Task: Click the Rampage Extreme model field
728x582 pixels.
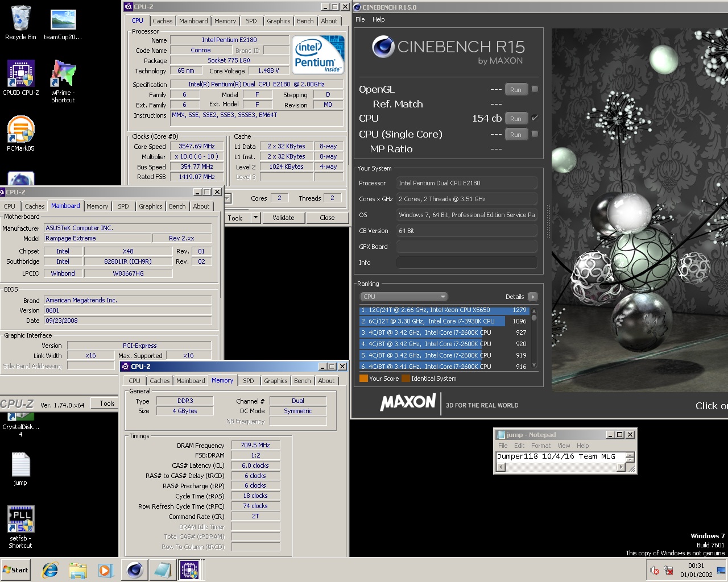Action: pyautogui.click(x=98, y=238)
